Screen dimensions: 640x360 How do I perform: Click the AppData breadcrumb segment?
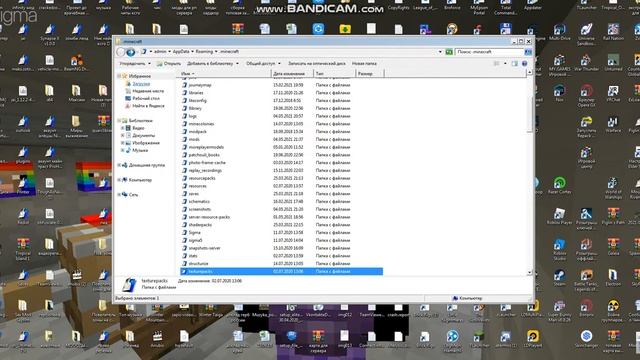[181, 52]
